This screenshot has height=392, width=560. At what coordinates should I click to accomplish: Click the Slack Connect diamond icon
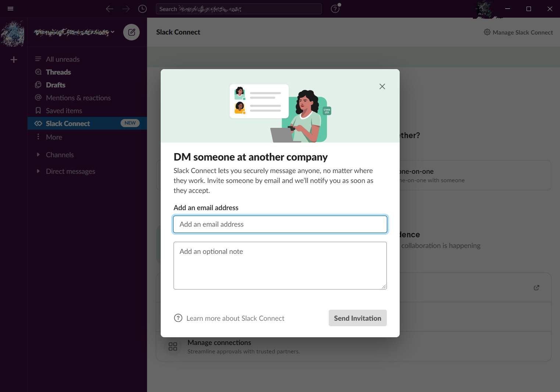38,123
